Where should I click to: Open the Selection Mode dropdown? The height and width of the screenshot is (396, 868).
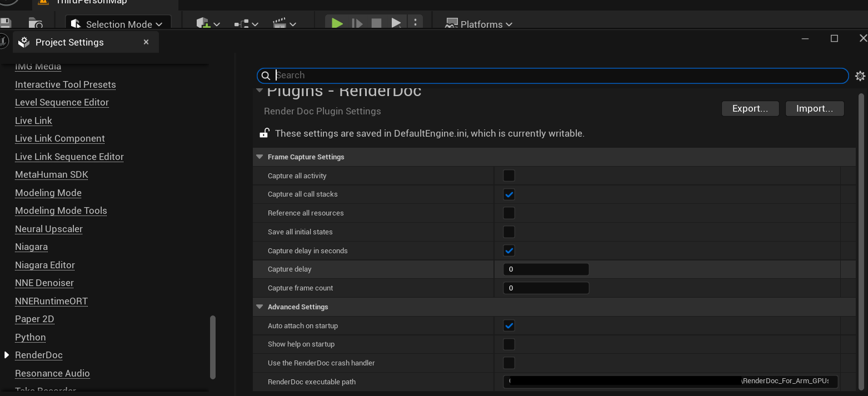(118, 24)
